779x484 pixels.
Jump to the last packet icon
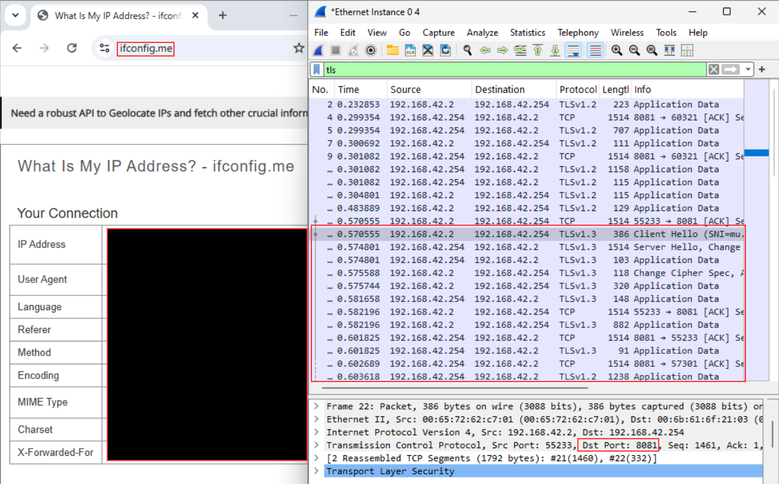555,50
